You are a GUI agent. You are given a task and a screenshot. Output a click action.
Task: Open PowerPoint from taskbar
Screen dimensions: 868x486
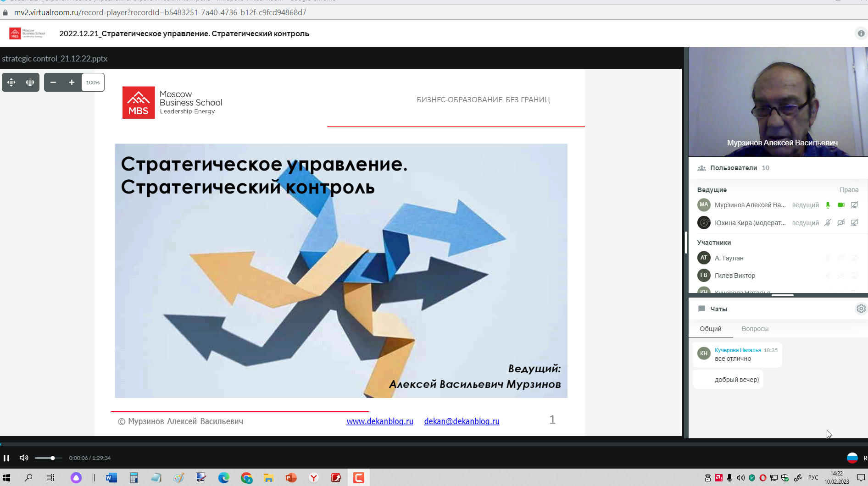tap(291, 478)
